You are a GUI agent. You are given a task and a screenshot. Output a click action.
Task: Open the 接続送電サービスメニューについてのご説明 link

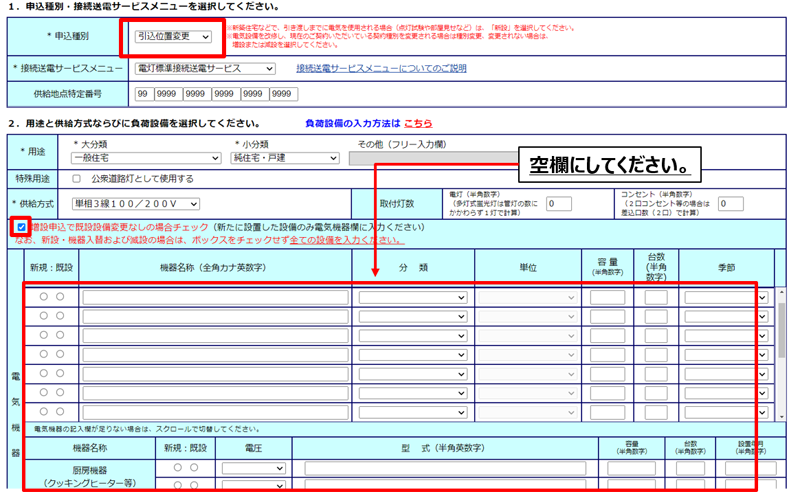(x=381, y=68)
